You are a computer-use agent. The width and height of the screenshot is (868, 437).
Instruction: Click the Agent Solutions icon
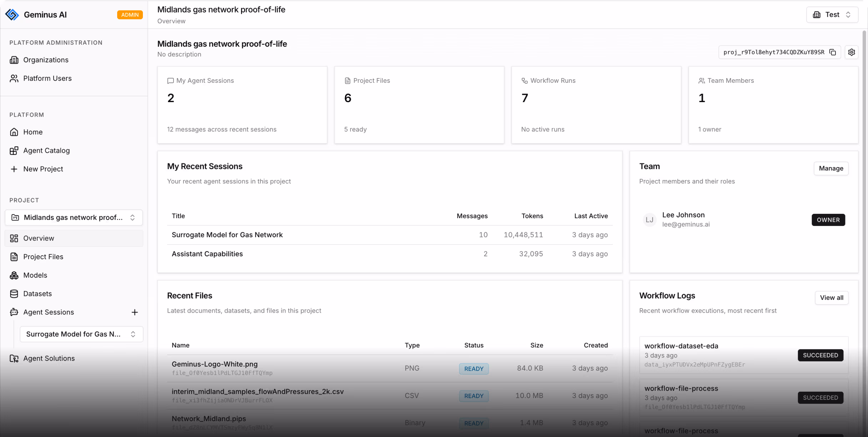click(14, 358)
